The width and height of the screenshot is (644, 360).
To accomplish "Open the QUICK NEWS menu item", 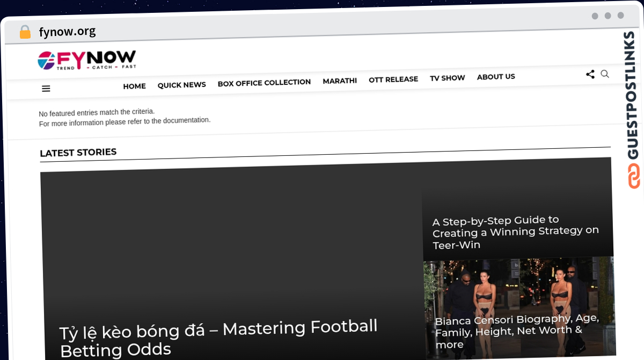I will pyautogui.click(x=181, y=85).
